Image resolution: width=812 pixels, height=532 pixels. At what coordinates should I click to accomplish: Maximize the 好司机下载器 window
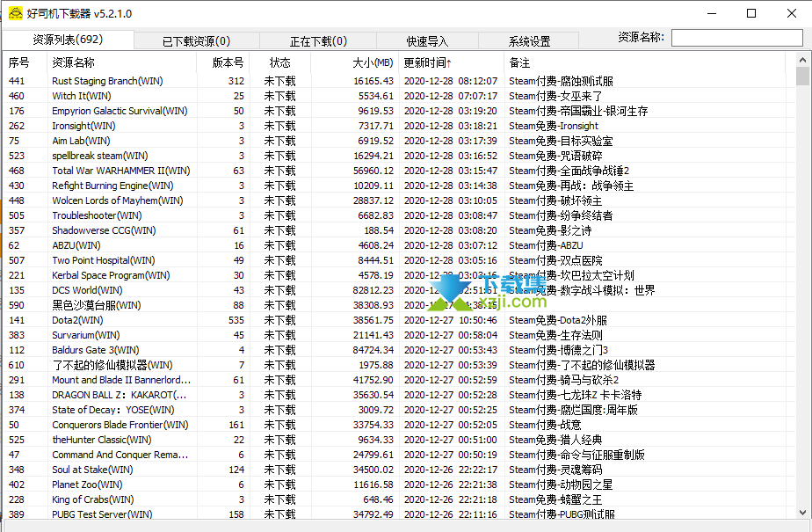point(751,13)
